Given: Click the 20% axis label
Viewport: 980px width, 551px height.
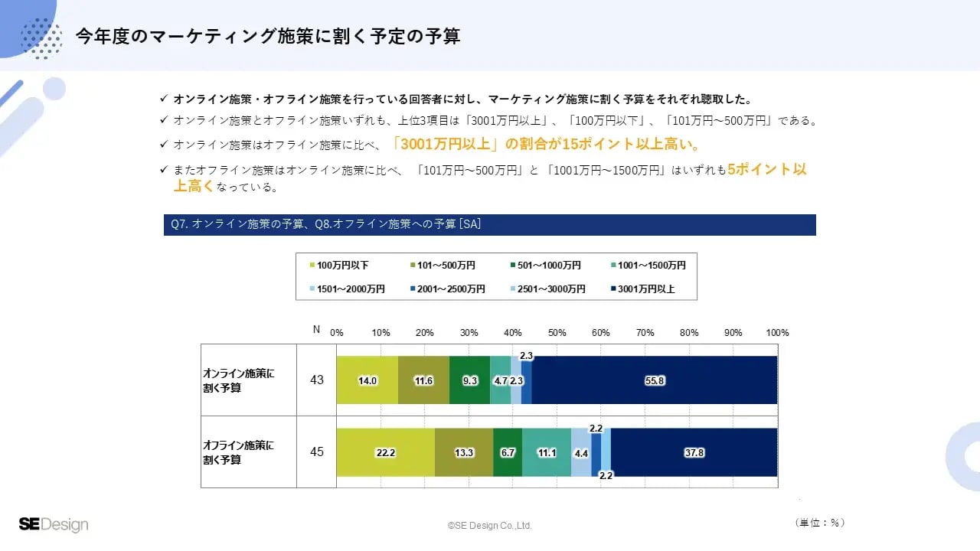Looking at the screenshot, I should click(425, 333).
